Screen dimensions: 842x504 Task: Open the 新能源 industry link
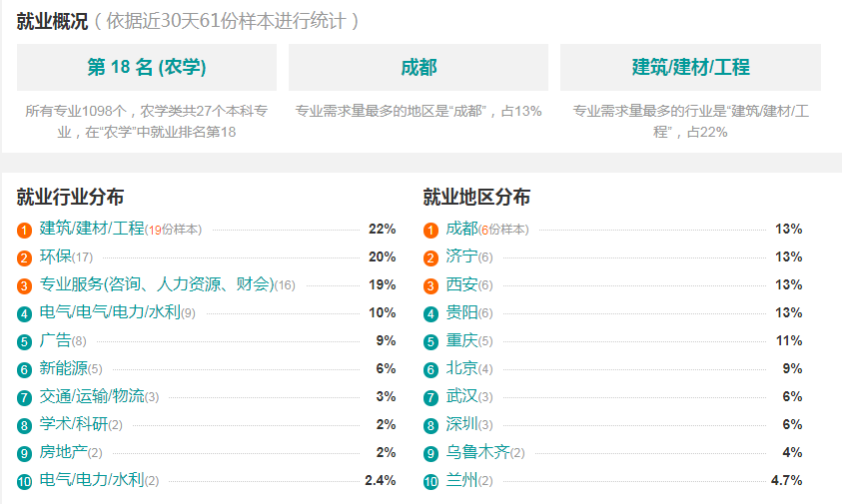[63, 367]
